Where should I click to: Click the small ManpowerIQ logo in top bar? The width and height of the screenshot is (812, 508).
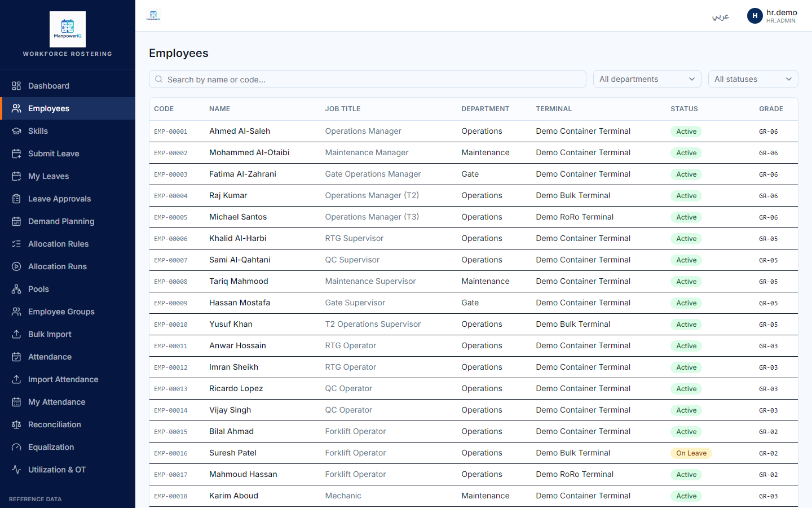click(153, 16)
